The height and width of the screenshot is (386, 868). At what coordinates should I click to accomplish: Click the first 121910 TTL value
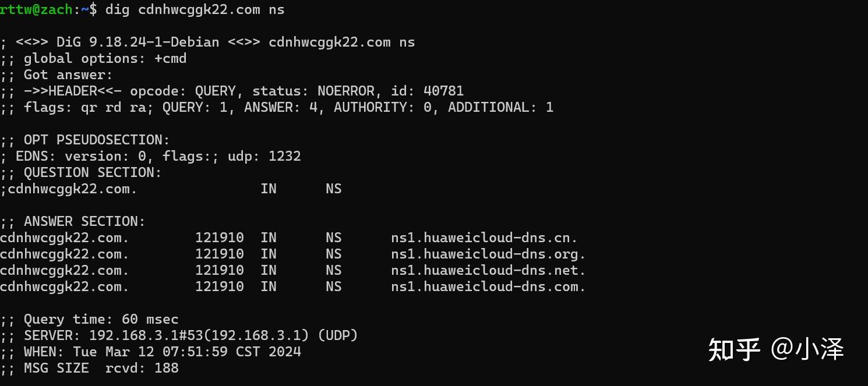(220, 238)
